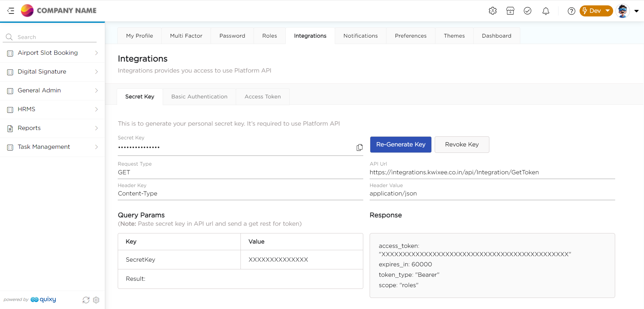Open the sidebar footer settings gear
The image size is (644, 309).
[96, 300]
